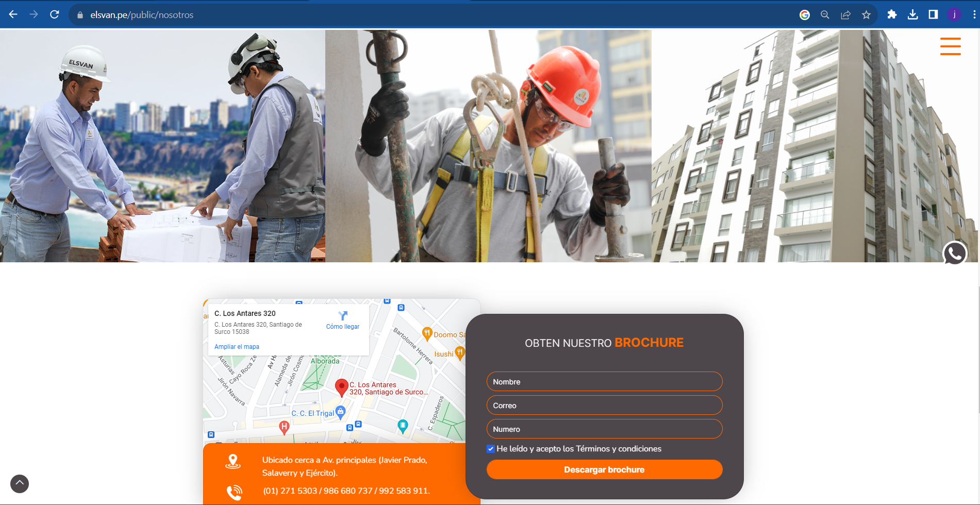Screen dimensions: 980x505
Task: Click the share page icon
Action: point(845,15)
